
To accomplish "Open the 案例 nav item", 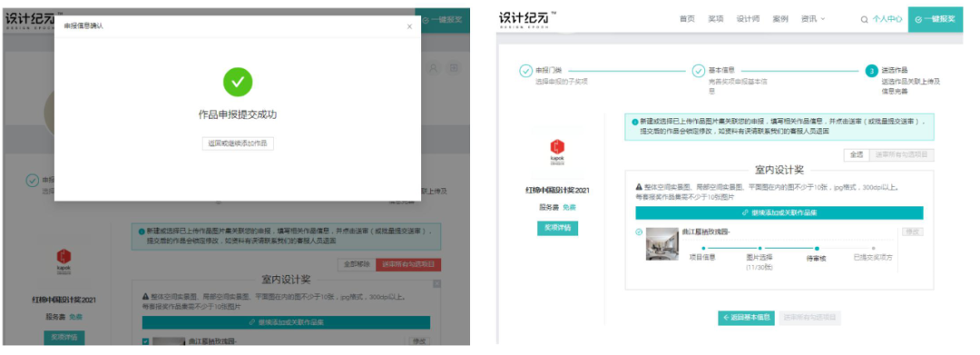I will [x=780, y=19].
